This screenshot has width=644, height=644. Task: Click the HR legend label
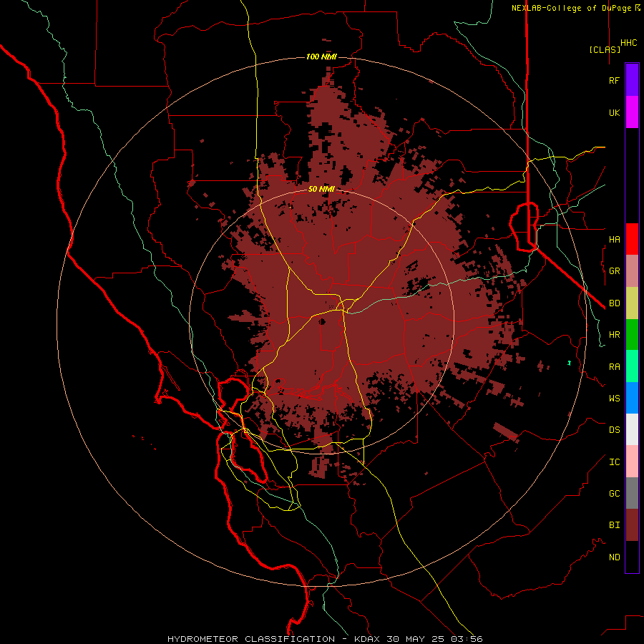pyautogui.click(x=614, y=335)
